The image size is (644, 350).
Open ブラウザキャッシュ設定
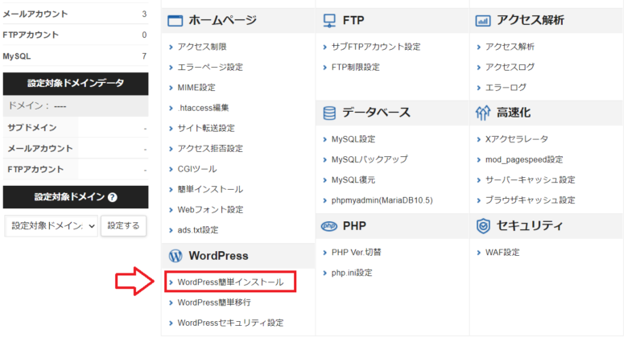pos(530,200)
